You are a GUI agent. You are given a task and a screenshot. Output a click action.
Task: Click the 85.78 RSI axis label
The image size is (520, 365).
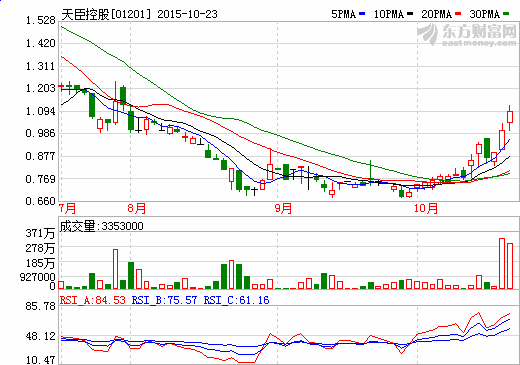(x=41, y=306)
